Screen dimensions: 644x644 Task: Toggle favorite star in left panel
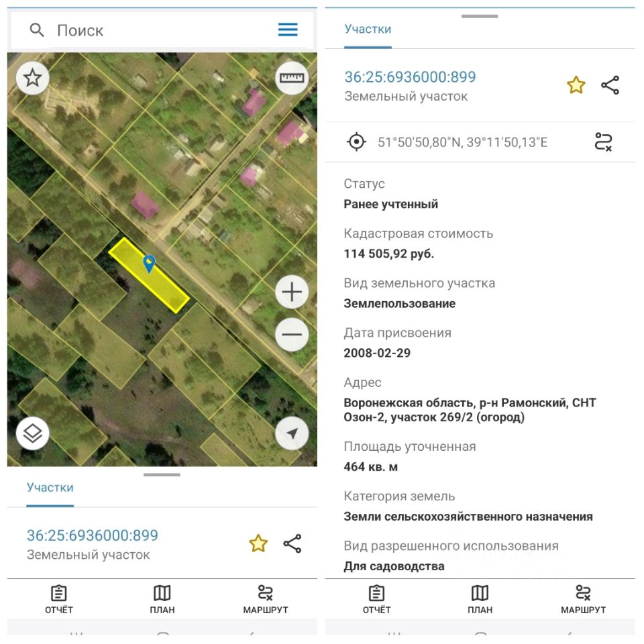coord(258,543)
